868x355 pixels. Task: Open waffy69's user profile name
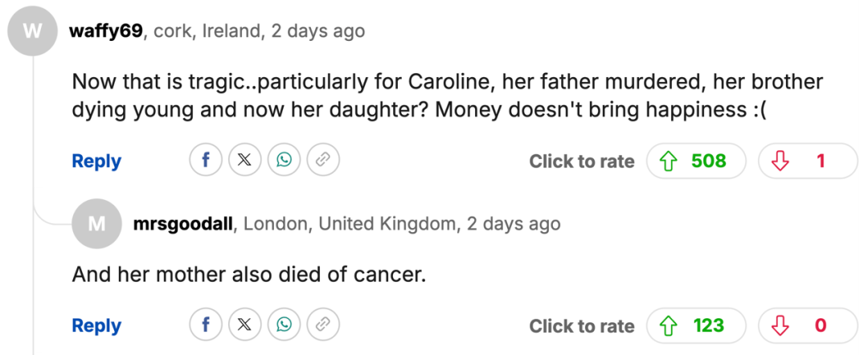tap(106, 31)
